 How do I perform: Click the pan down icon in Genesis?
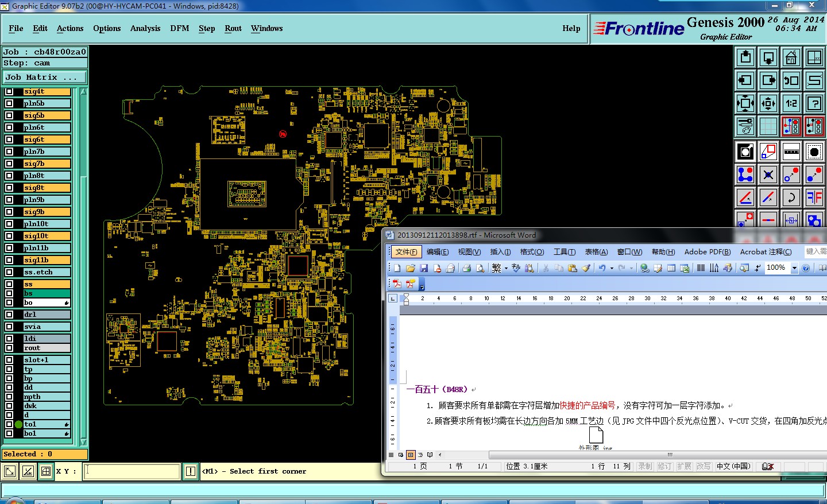point(768,57)
